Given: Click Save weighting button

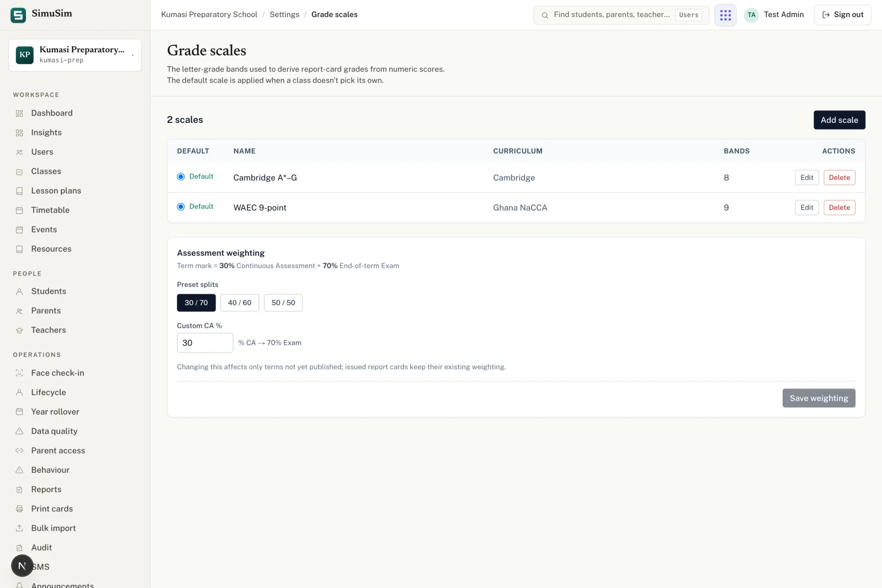Looking at the screenshot, I should click(x=819, y=398).
